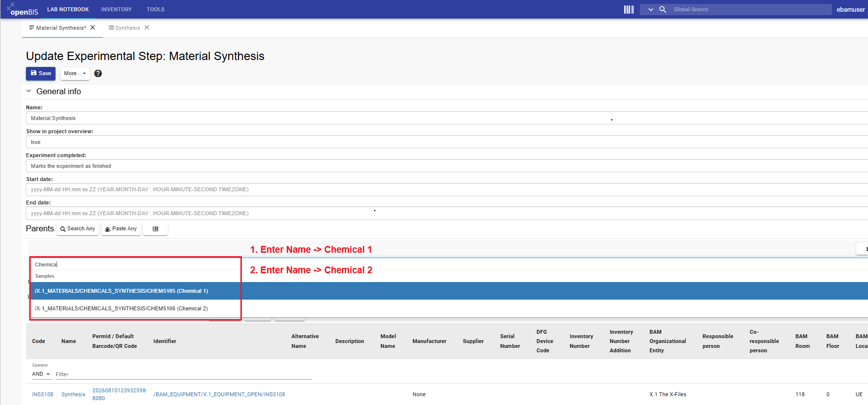Sort by Description column header
The width and height of the screenshot is (868, 405).
[x=350, y=341]
